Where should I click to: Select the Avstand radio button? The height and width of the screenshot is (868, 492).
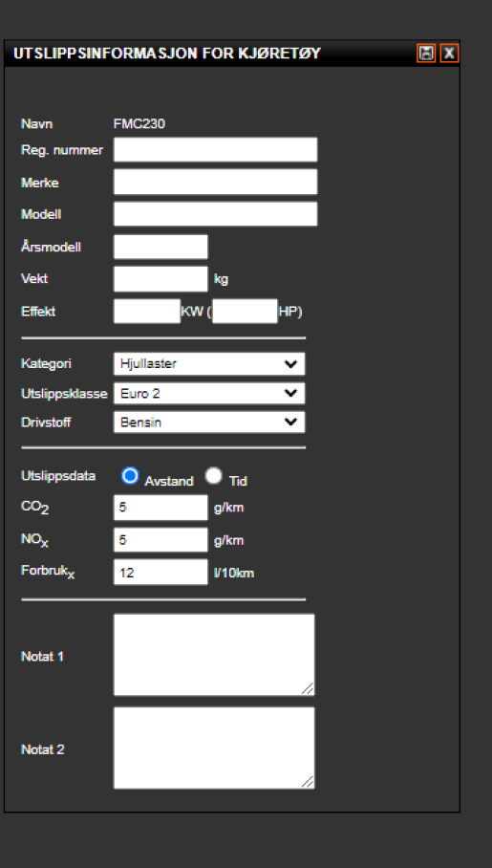coord(130,475)
